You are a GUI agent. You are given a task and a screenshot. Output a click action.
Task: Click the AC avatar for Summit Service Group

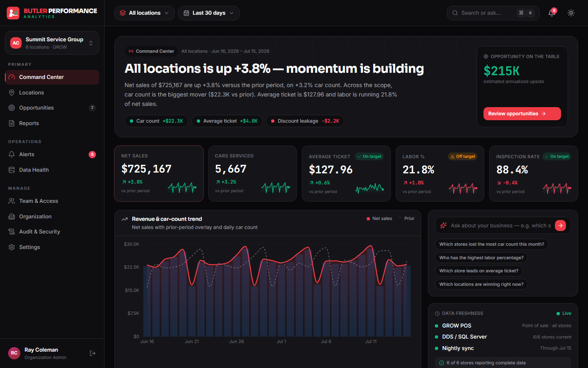coord(16,43)
